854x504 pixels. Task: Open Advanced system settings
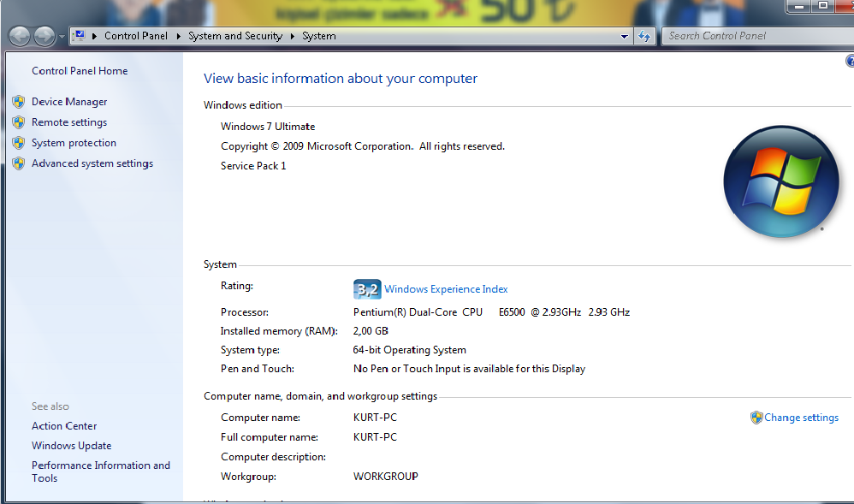click(92, 163)
